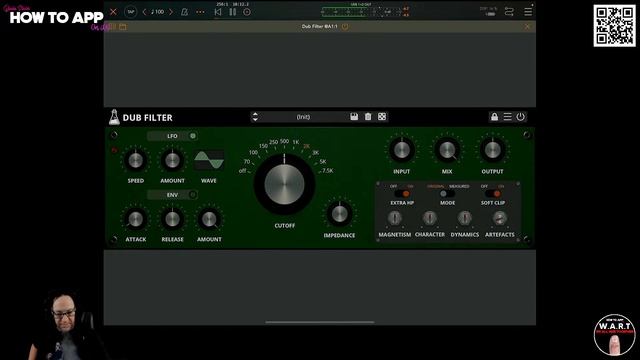Click the small red indicator left of Speed knob
640x360 pixels.
coord(114,150)
